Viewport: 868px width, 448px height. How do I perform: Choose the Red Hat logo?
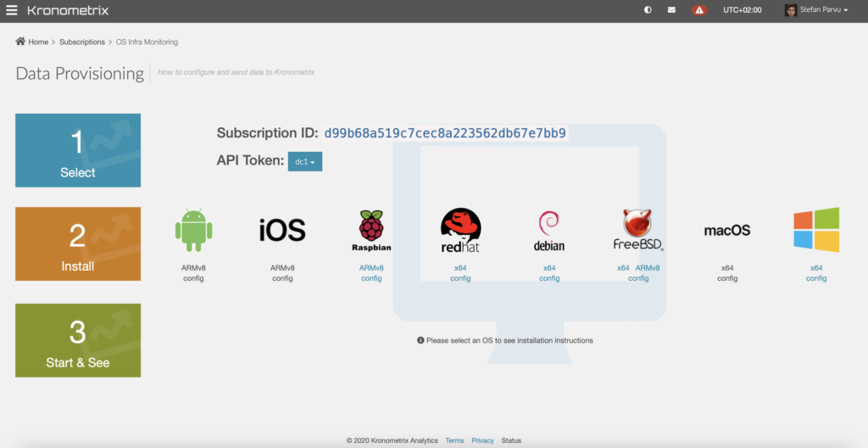[460, 230]
